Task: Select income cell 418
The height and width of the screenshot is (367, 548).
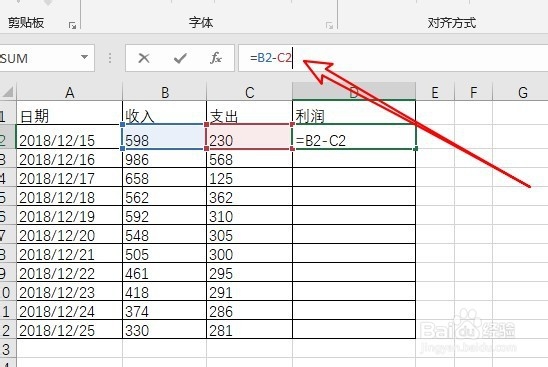Action: (x=165, y=290)
